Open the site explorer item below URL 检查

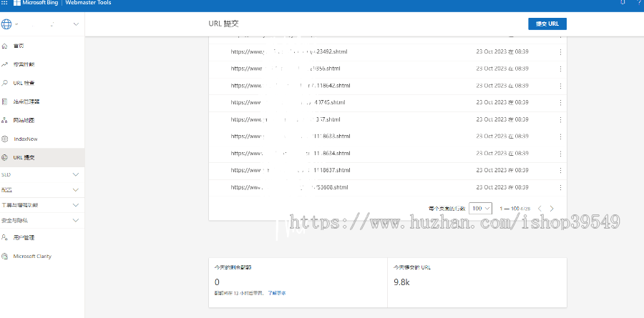[42, 101]
